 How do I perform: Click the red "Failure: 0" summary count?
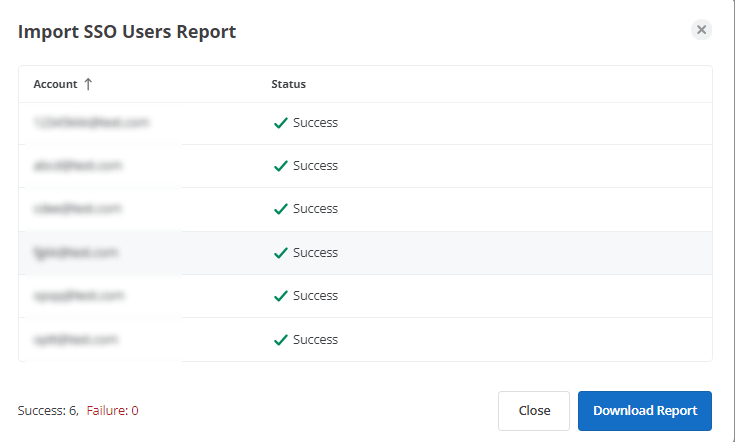112,411
